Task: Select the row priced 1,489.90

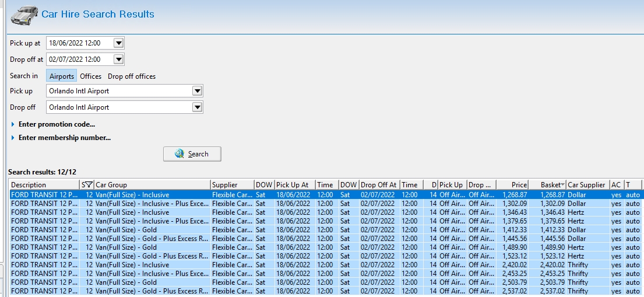Action: click(325, 247)
